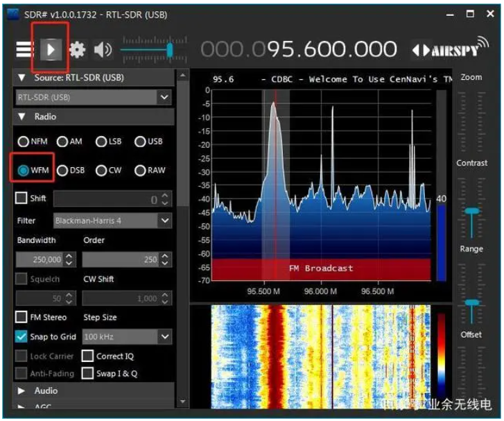This screenshot has height=421, width=504.
Task: Select the NFM radio mode
Action: coord(24,141)
